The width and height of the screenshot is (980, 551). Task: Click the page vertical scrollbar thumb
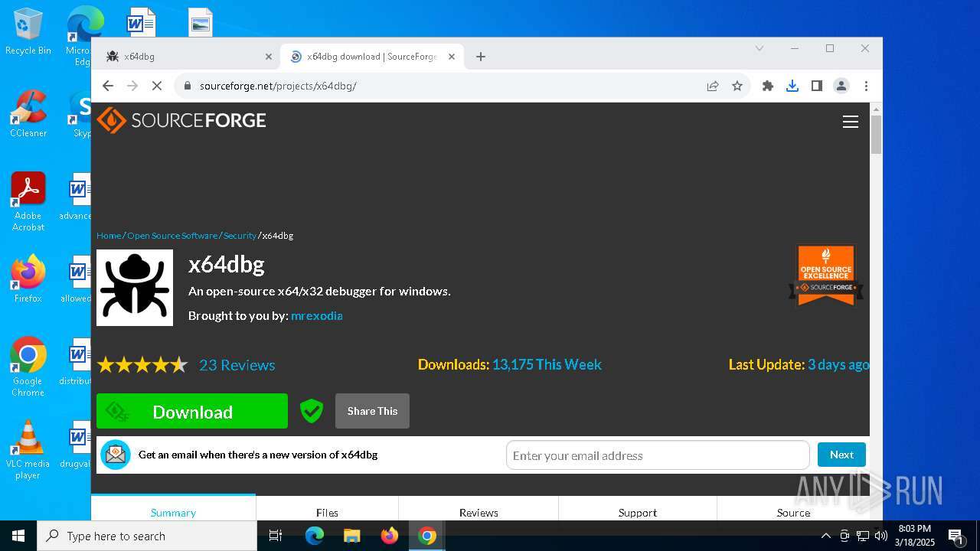point(876,135)
